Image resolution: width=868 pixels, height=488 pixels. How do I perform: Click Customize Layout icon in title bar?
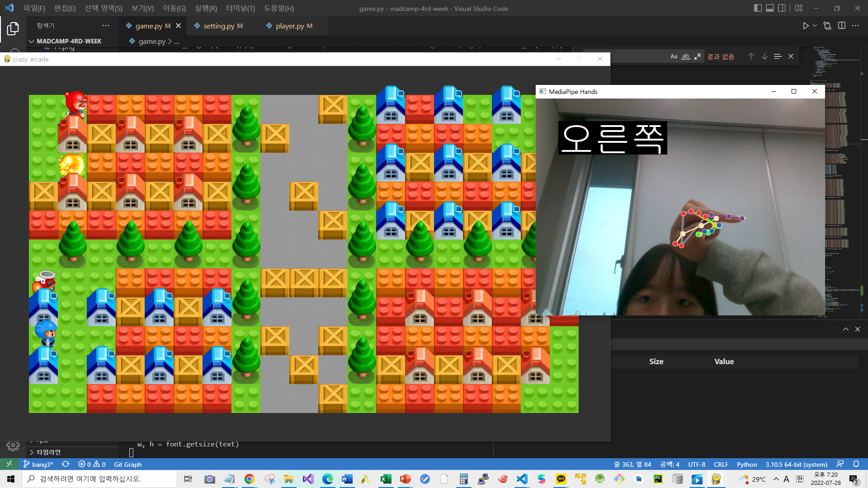pos(799,8)
